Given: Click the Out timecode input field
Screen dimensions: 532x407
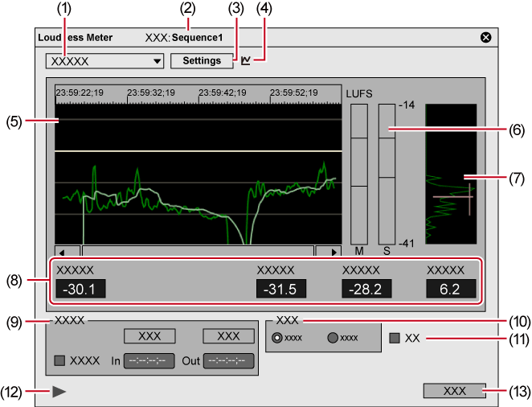Looking at the screenshot, I should click(228, 361).
